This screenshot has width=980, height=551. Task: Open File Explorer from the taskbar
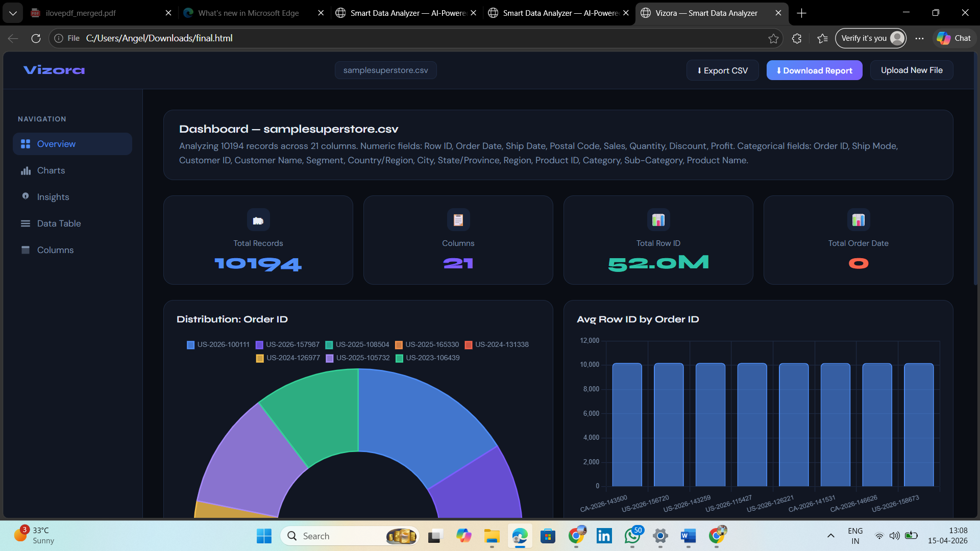point(492,536)
